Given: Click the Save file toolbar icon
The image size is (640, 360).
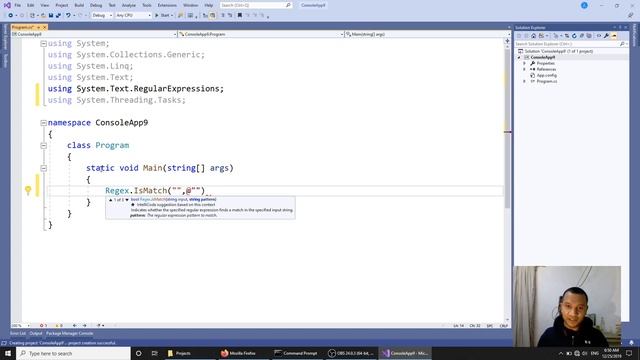Looking at the screenshot, I should coord(51,16).
